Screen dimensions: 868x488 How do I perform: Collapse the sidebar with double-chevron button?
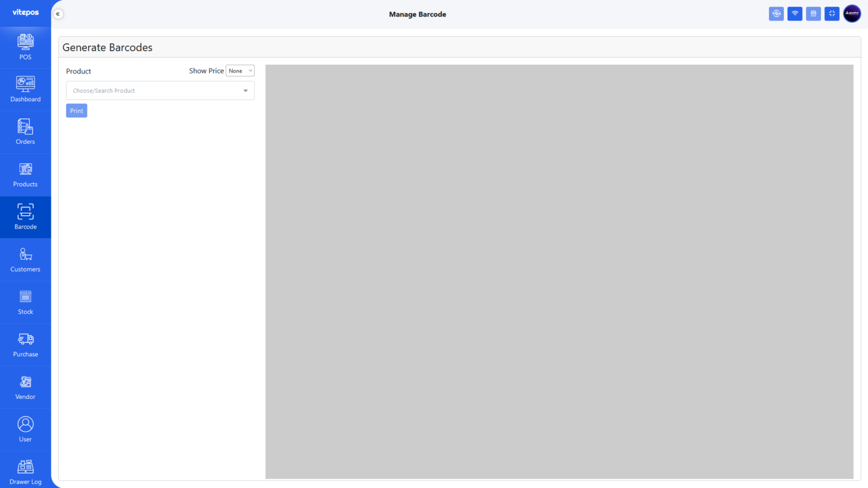pyautogui.click(x=58, y=14)
